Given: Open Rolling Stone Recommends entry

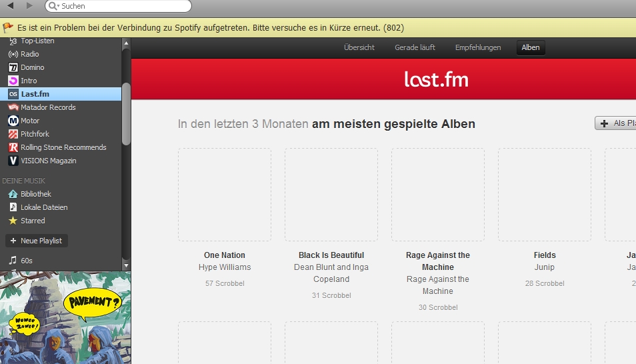Looking at the screenshot, I should click(63, 148).
